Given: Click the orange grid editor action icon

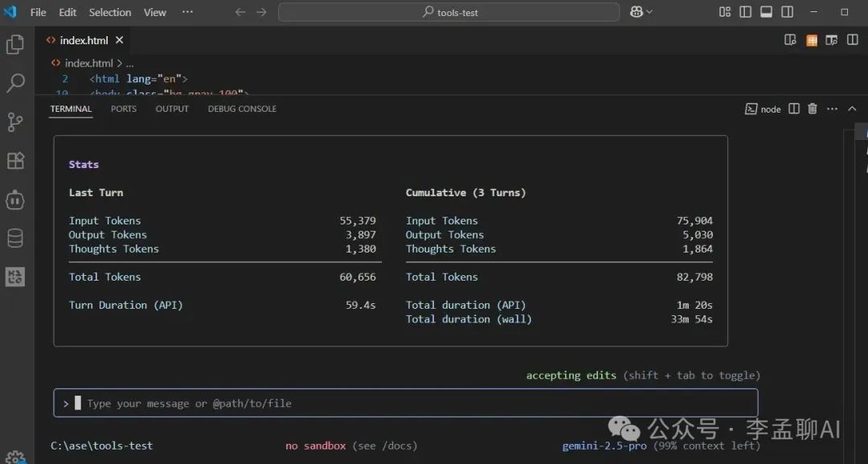Looking at the screenshot, I should click(811, 40).
